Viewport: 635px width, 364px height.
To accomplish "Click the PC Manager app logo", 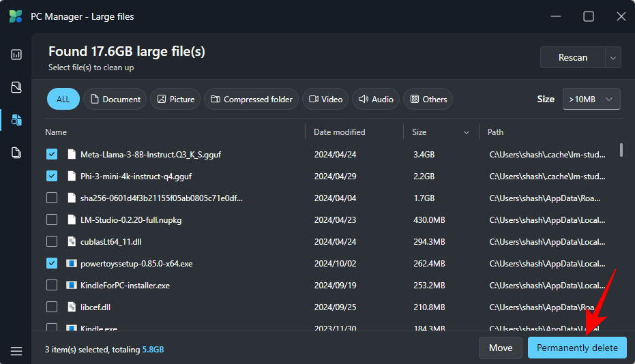I will pyautogui.click(x=15, y=16).
